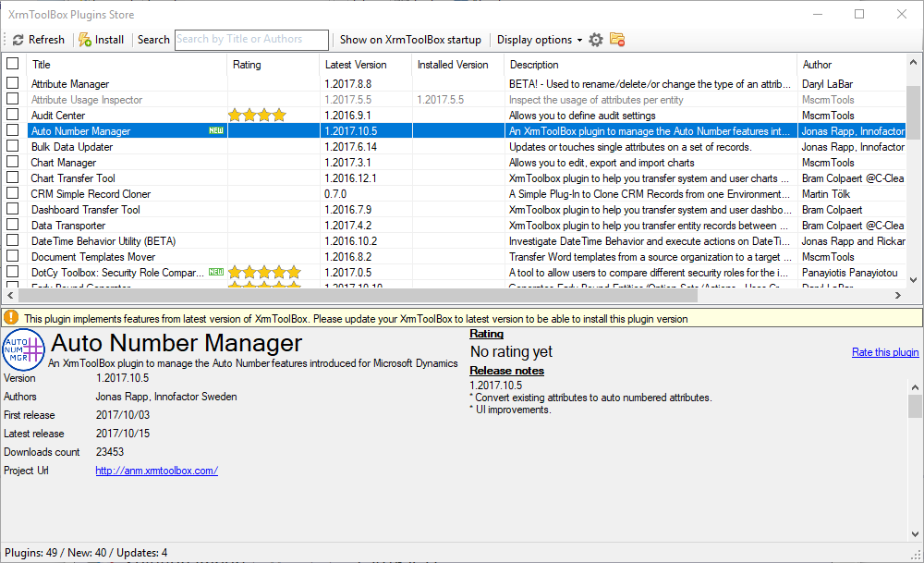This screenshot has width=924, height=563.
Task: Click the Auto Number Manager logo
Action: tap(24, 350)
